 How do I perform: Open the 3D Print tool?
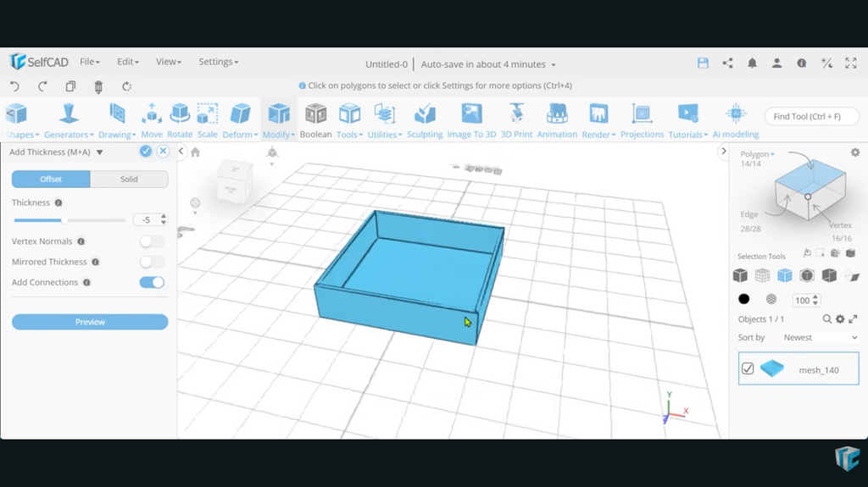click(516, 120)
